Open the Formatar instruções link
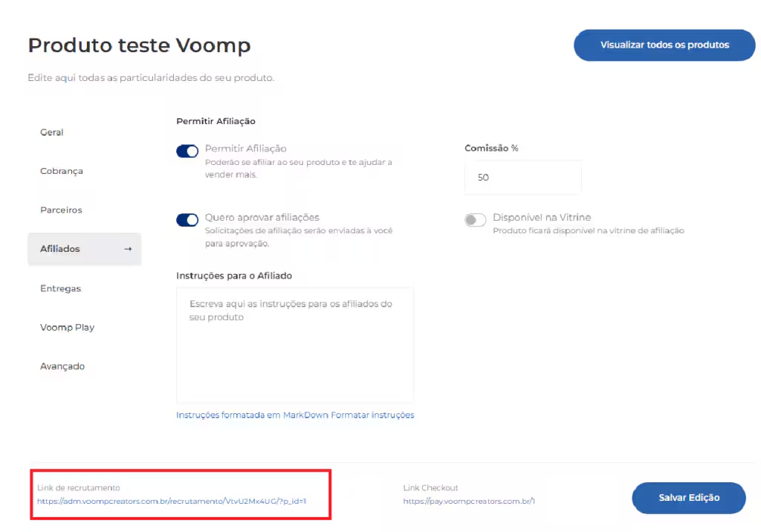 [372, 415]
